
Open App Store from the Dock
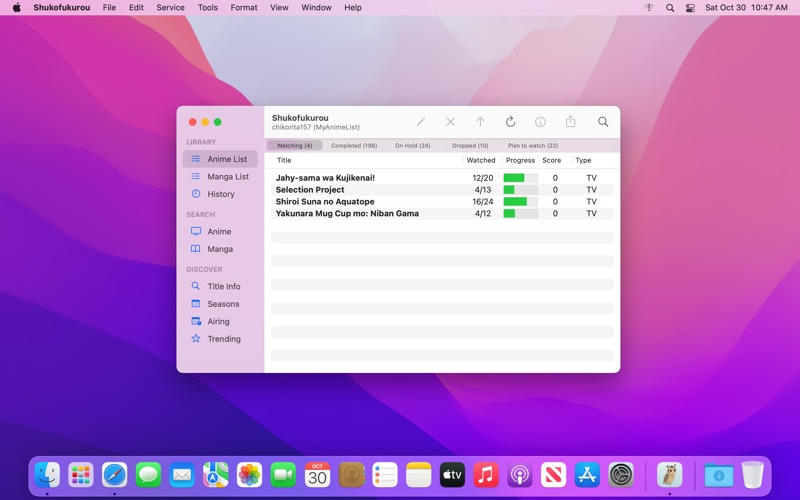pos(587,475)
